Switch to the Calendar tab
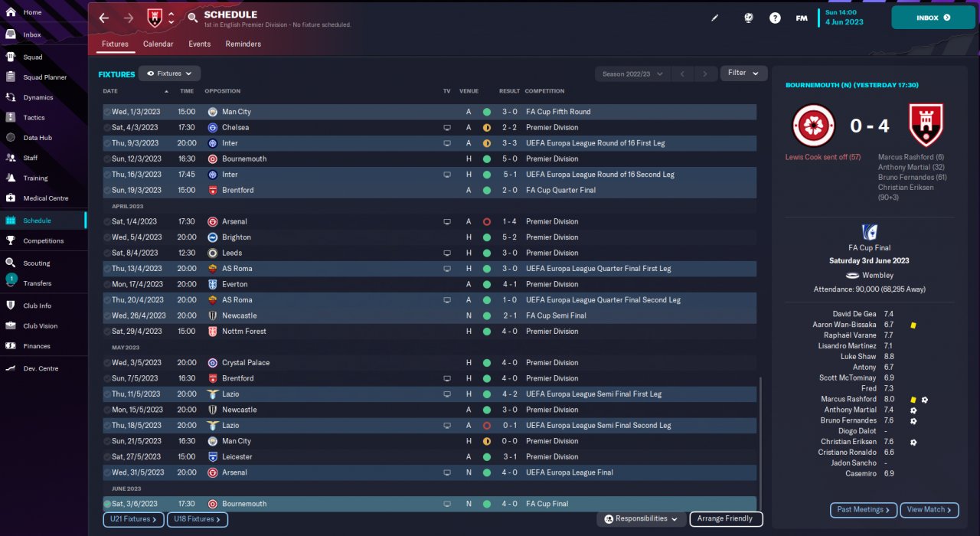This screenshot has width=980, height=536. click(x=158, y=44)
